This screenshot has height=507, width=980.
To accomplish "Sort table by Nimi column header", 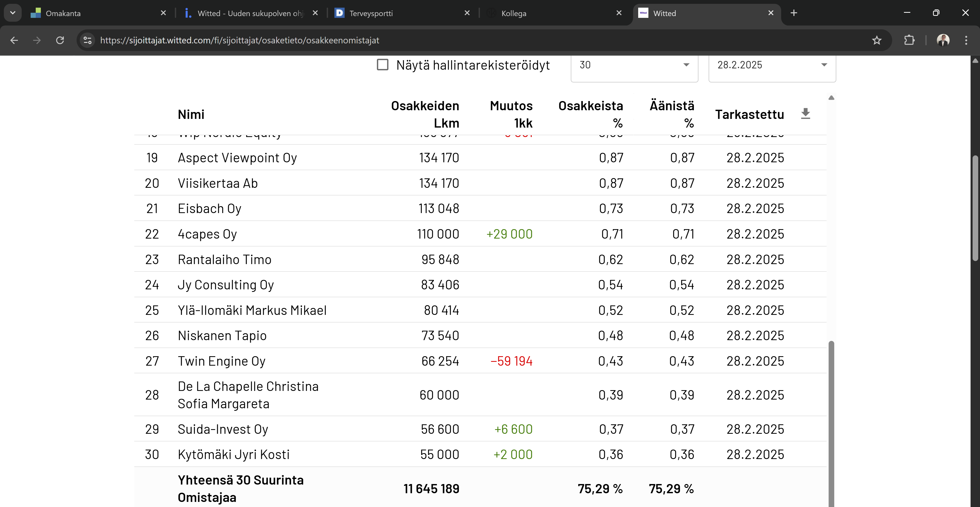I will click(191, 115).
